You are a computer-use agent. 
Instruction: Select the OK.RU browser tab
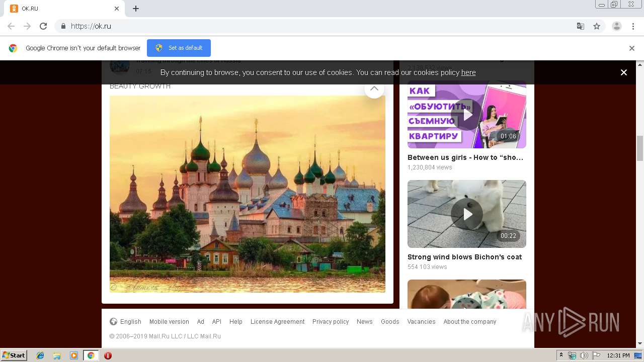[x=64, y=9]
